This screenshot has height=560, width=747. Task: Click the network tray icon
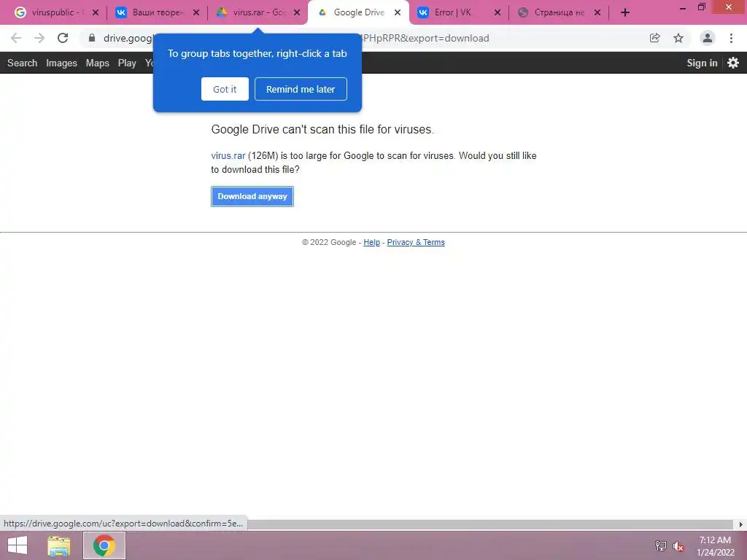(x=661, y=546)
